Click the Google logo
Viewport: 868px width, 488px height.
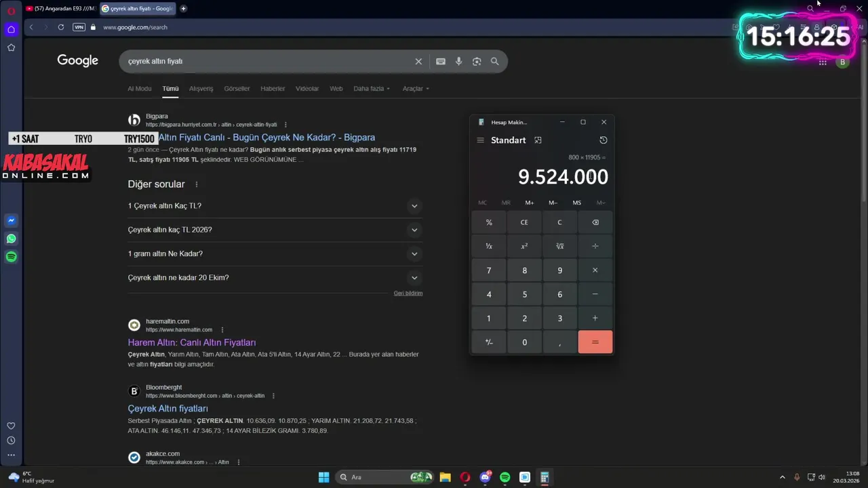pyautogui.click(x=78, y=61)
